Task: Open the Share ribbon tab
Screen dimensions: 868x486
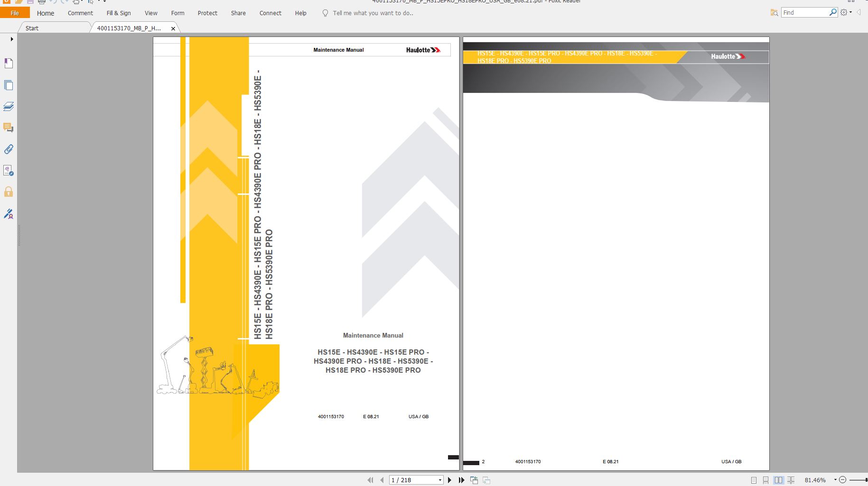Action: [x=238, y=13]
